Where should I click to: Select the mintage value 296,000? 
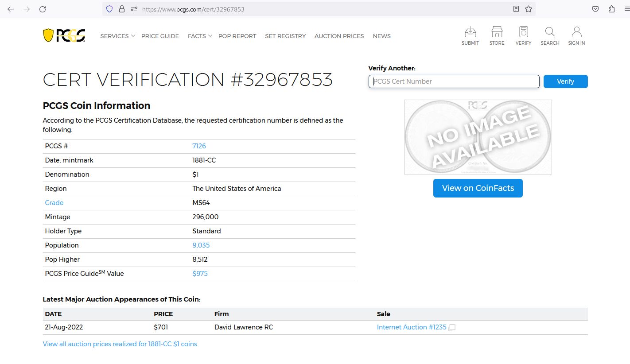tap(205, 217)
